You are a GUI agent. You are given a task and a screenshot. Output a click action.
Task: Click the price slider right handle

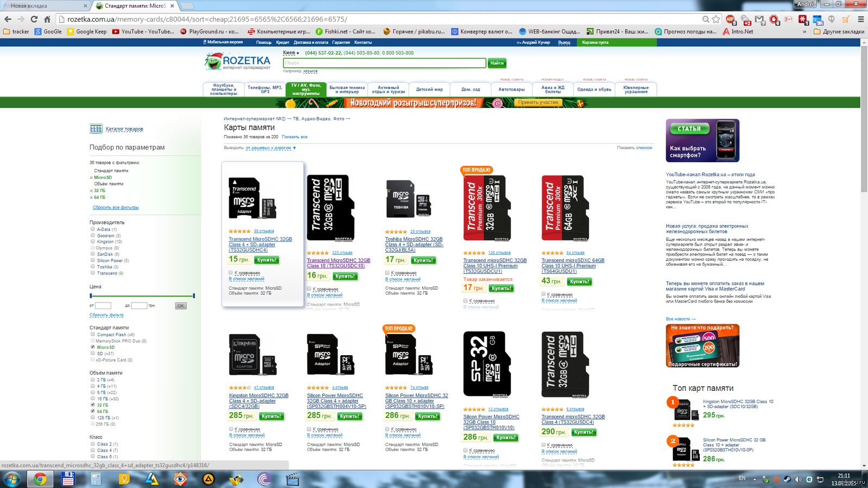(194, 296)
